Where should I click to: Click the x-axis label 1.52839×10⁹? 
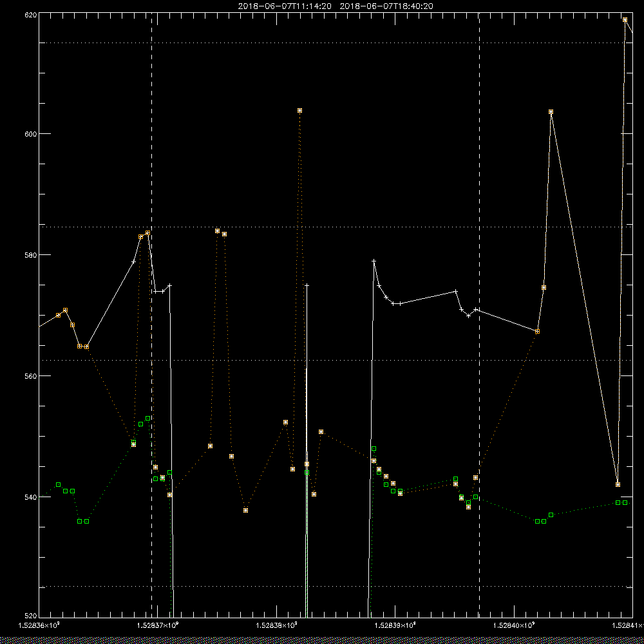(x=395, y=625)
